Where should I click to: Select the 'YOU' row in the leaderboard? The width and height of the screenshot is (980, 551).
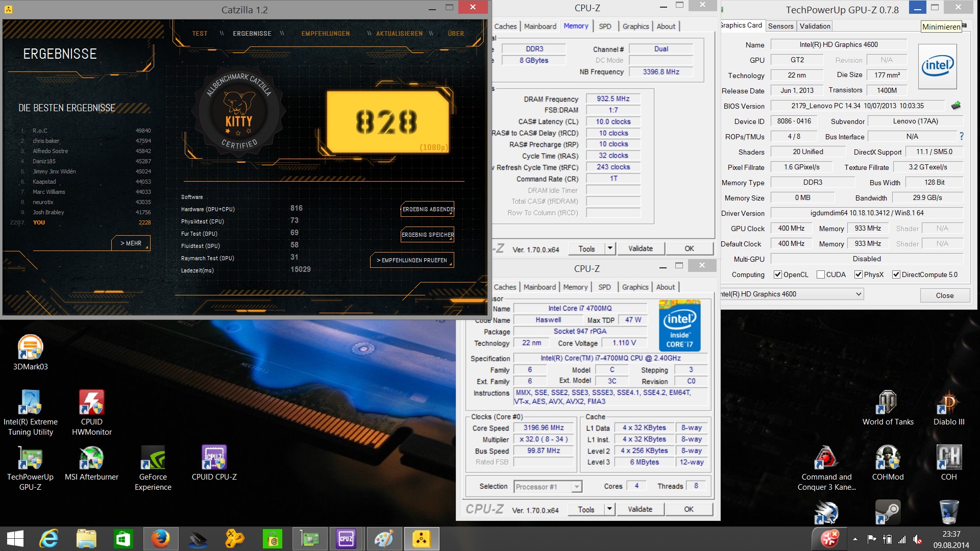82,222
